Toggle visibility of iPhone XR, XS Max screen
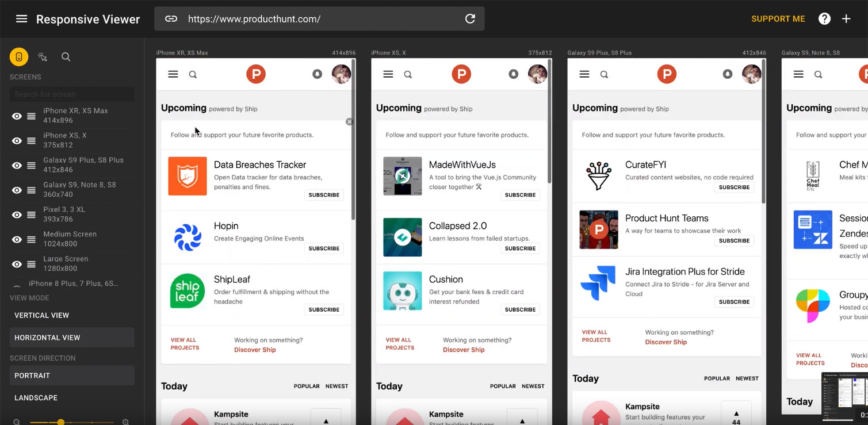The width and height of the screenshot is (868, 425). click(x=17, y=116)
